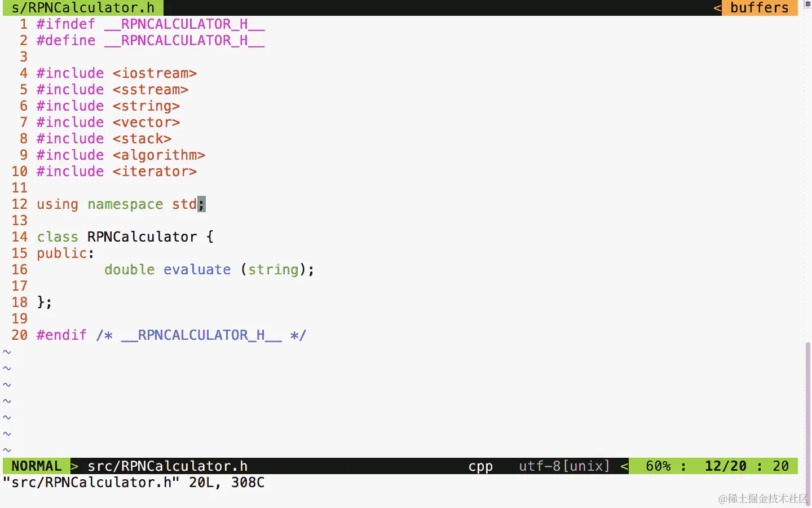Click the column number 20 in status line
This screenshot has height=508, width=812.
[x=781, y=466]
